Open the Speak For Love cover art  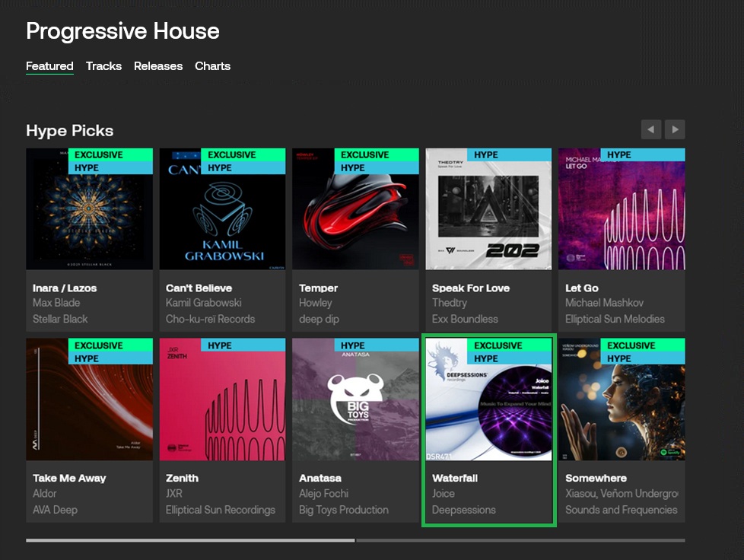pos(488,208)
